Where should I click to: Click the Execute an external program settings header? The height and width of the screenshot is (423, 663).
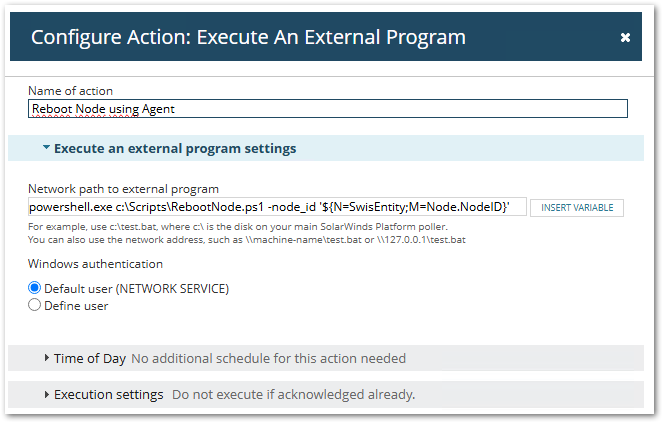coord(175,149)
